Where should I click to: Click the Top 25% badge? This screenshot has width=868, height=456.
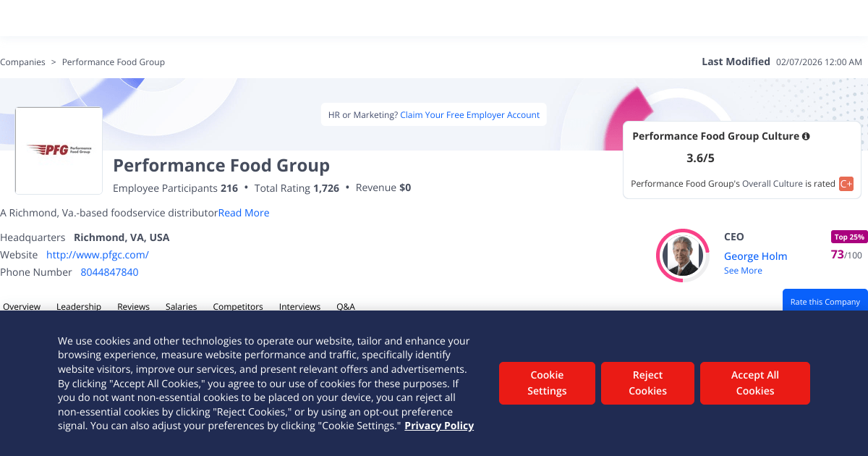849,237
